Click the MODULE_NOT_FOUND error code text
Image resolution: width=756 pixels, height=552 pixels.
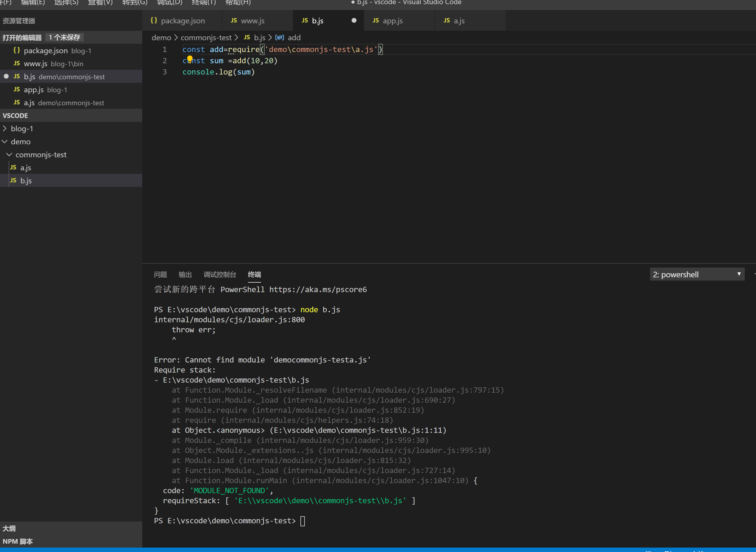point(229,491)
